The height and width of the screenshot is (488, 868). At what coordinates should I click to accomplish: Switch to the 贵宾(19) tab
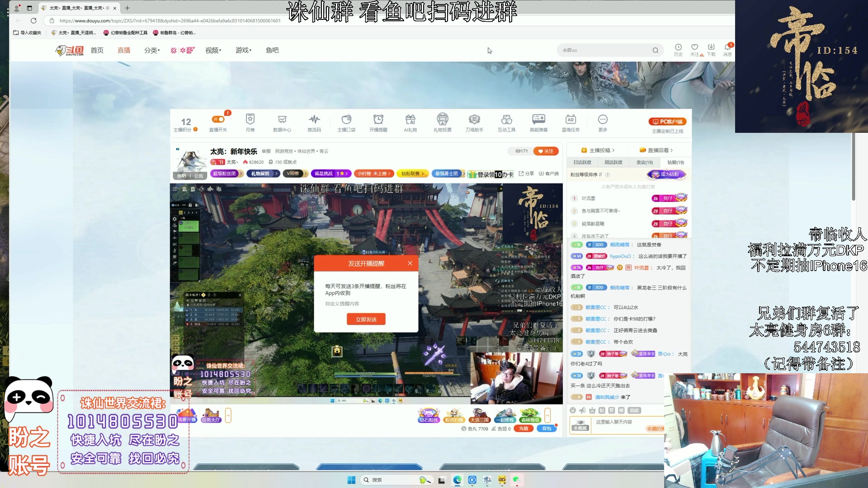(645, 162)
